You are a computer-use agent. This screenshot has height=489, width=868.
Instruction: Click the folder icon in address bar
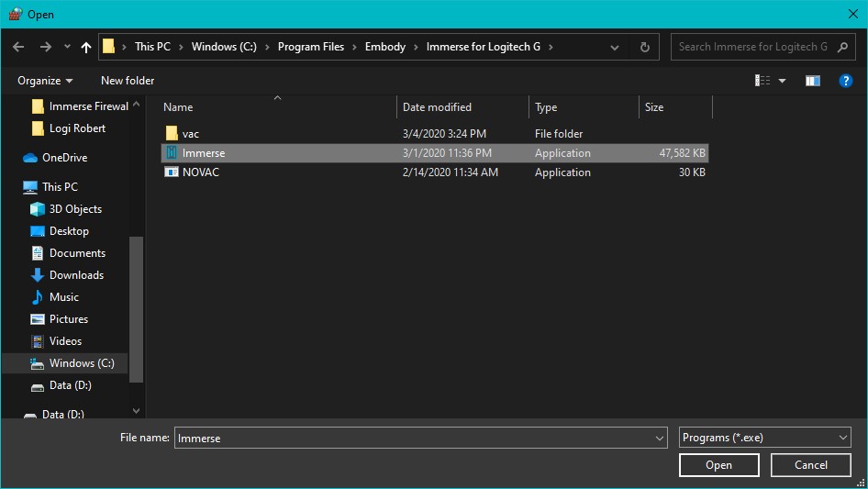point(108,47)
